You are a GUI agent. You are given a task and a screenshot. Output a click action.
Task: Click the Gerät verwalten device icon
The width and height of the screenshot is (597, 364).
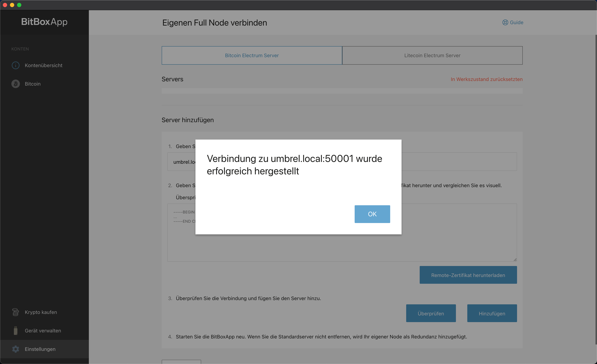16,331
